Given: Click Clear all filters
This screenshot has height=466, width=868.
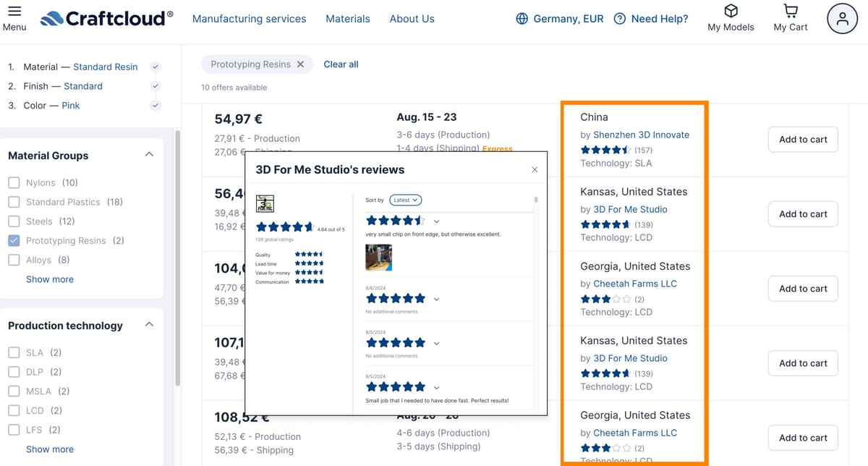Looking at the screenshot, I should (x=341, y=64).
